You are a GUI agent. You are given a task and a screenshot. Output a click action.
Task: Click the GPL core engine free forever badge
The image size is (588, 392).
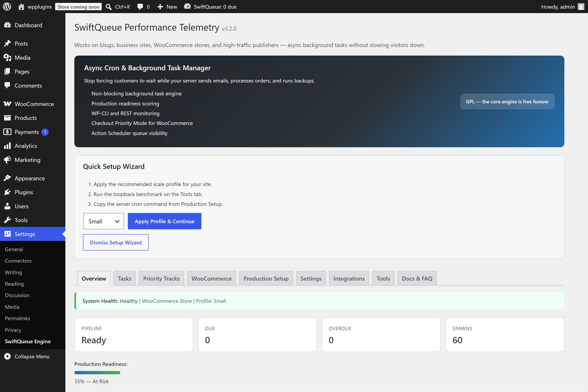(x=507, y=102)
